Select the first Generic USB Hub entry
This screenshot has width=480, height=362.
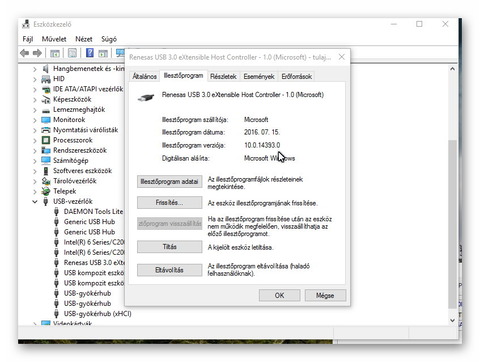pyautogui.click(x=89, y=222)
